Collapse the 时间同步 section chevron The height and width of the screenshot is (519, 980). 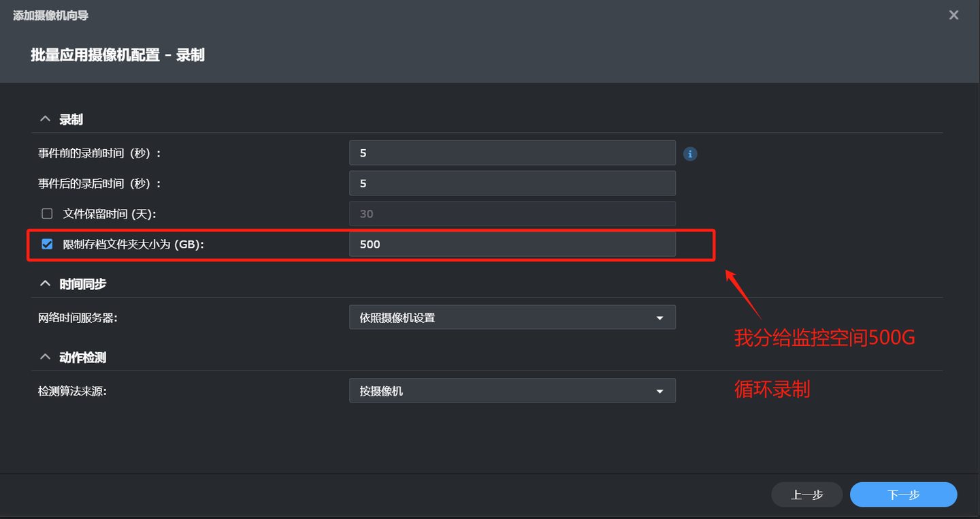click(x=46, y=283)
